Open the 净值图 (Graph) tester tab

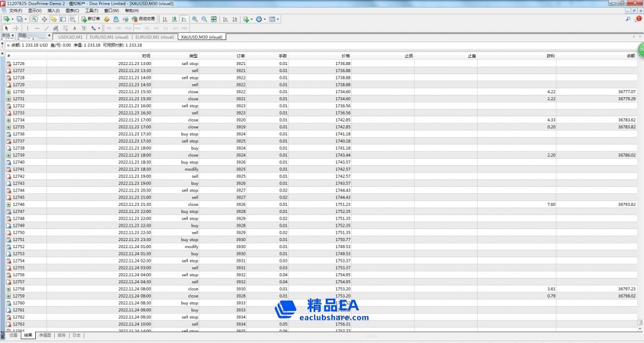coord(45,335)
